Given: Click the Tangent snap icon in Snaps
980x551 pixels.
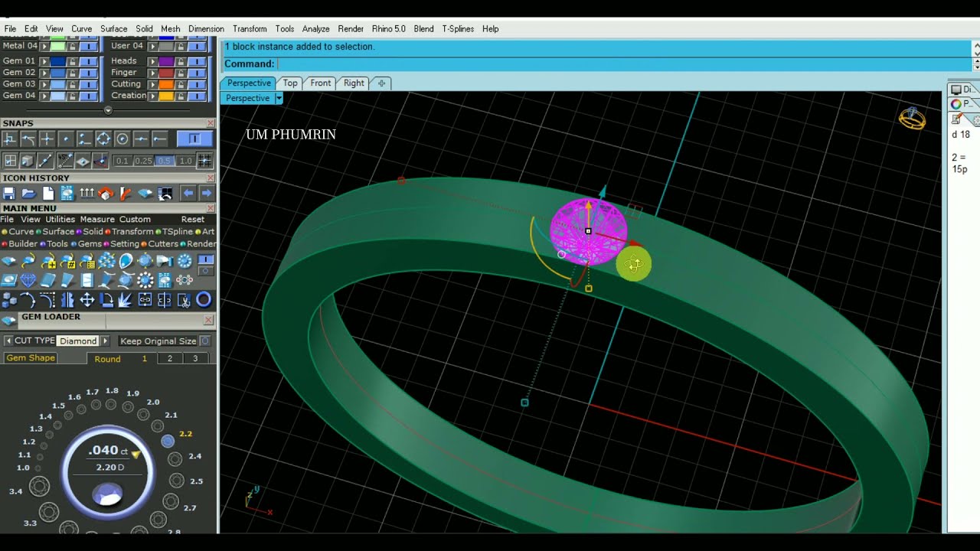Looking at the screenshot, I should click(x=28, y=139).
